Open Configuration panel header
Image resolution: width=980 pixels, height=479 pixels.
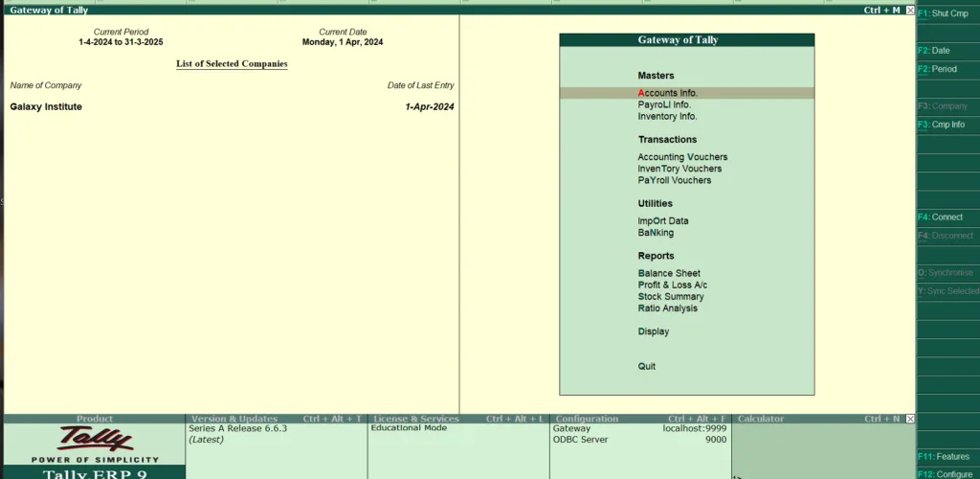point(640,419)
